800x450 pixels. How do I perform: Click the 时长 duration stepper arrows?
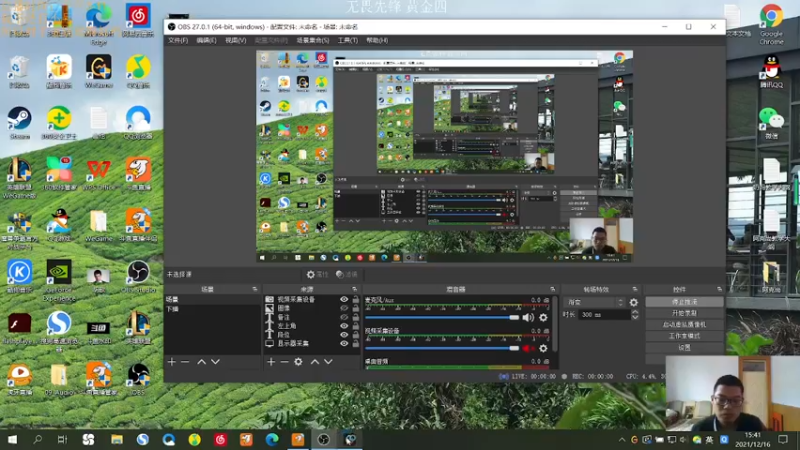635,315
